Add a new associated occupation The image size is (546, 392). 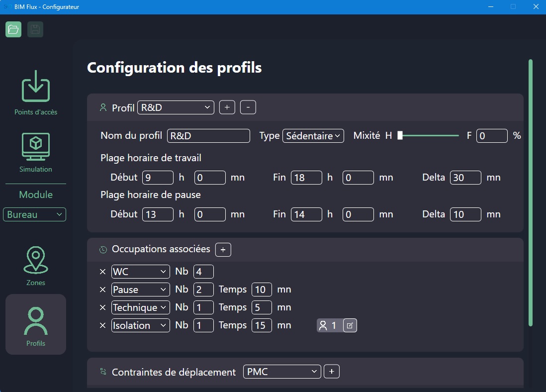point(223,250)
